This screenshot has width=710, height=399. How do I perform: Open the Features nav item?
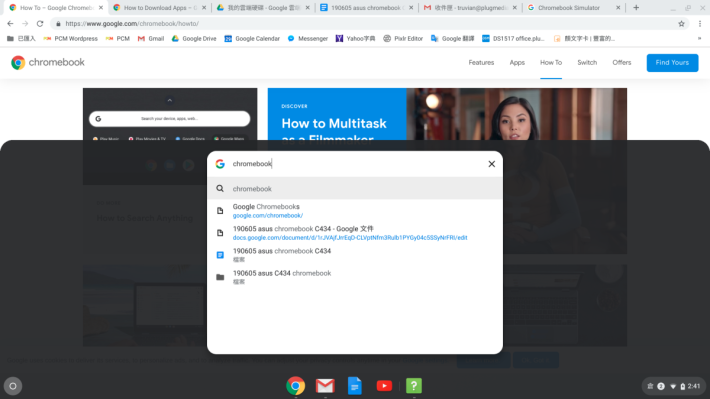(481, 62)
